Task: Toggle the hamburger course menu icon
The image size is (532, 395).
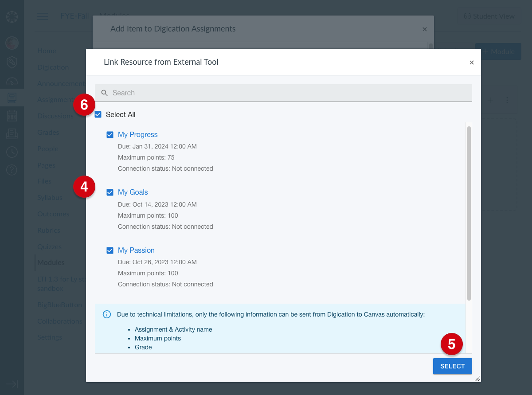Action: [43, 16]
